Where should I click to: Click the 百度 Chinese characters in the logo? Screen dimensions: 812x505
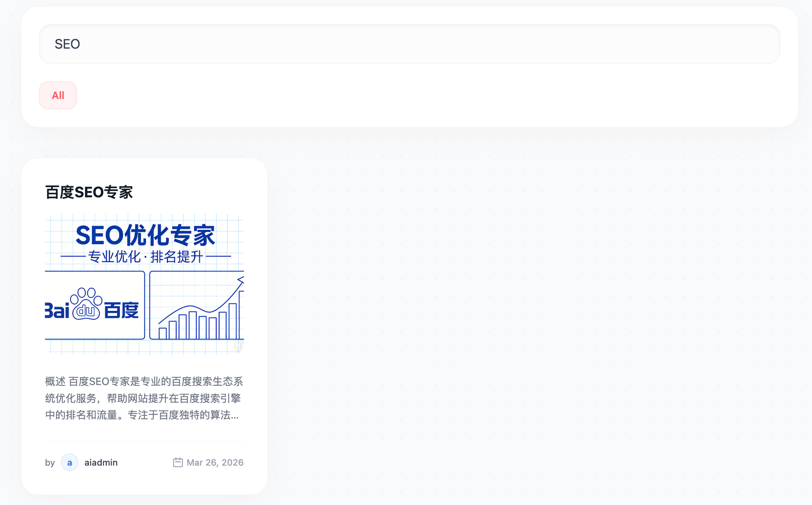121,310
